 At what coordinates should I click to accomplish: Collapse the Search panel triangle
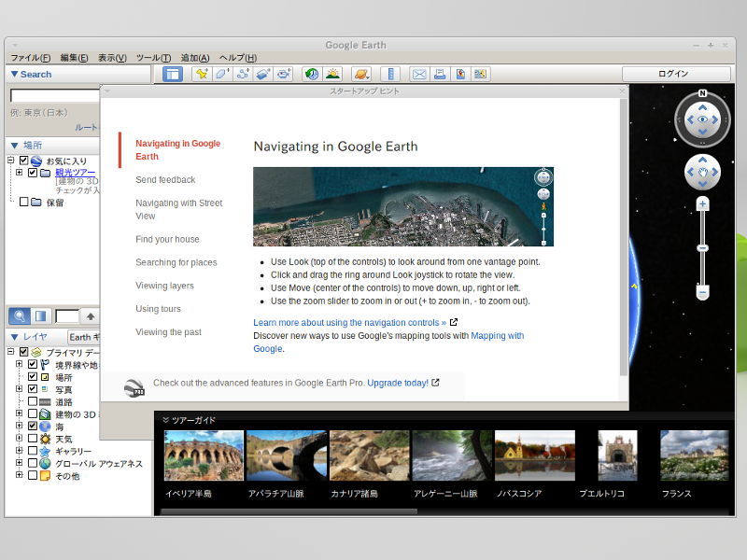click(x=14, y=75)
